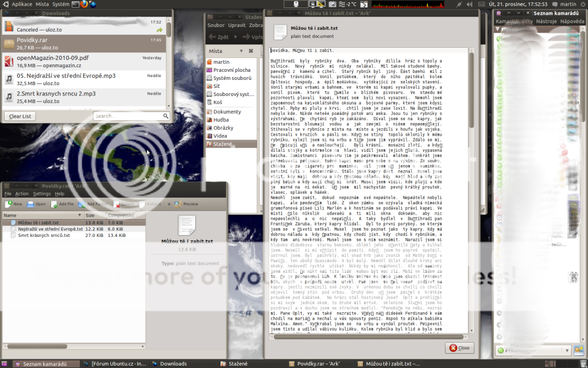
Task: Click the Search field in Downloads
Action: click(130, 116)
